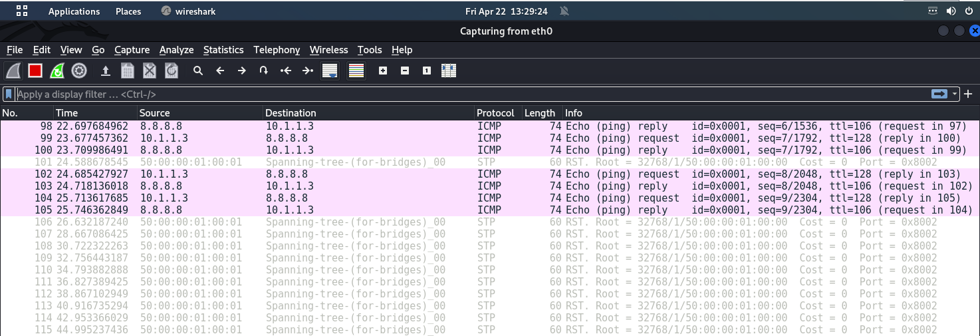This screenshot has width=980, height=336.
Task: Zoom in on packet list text
Action: pyautogui.click(x=383, y=71)
